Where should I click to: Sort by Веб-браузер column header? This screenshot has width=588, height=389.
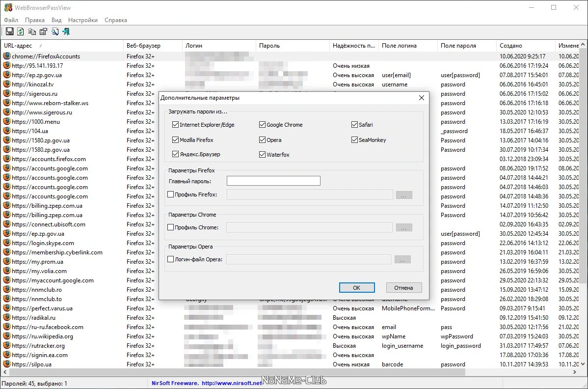coord(153,45)
